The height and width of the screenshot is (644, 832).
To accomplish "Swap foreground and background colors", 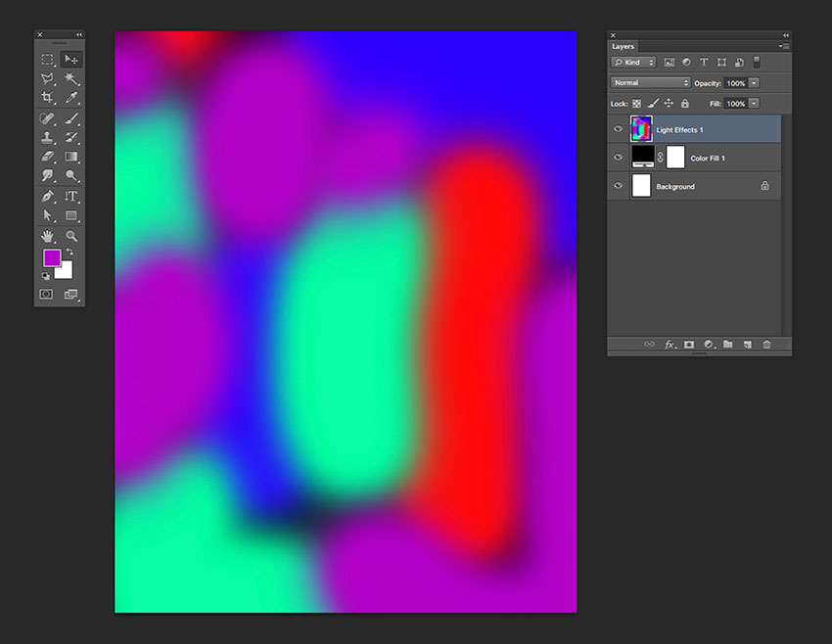I will click(69, 252).
